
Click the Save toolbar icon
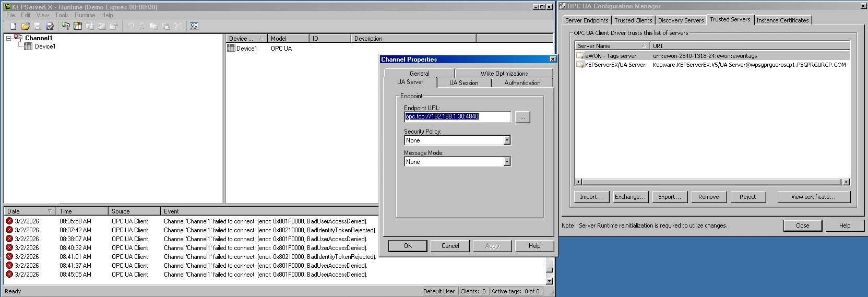coord(38,26)
